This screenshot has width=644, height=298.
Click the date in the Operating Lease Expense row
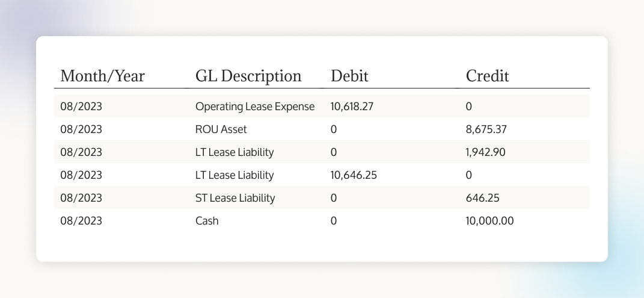(x=81, y=107)
